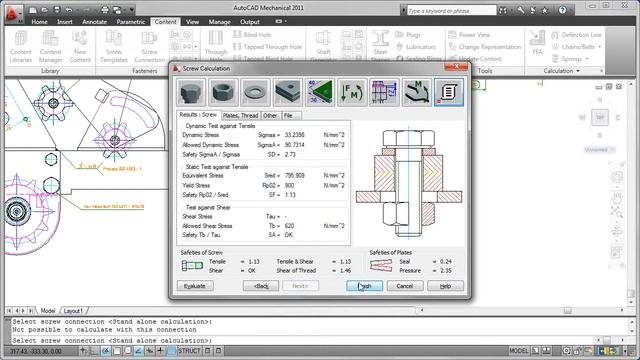Screen dimensions: 640x360
Task: Switch to the Annotate ribbon tab
Action: pyautogui.click(x=94, y=22)
